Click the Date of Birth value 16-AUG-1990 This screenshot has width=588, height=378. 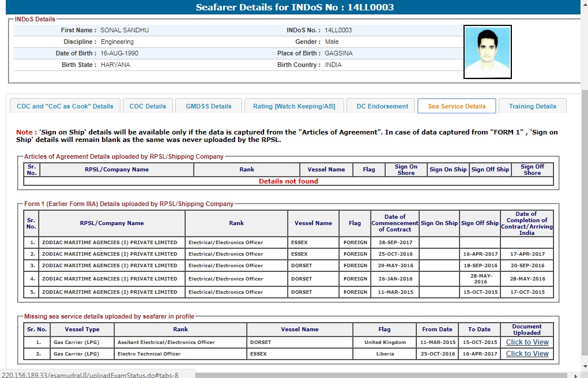119,53
